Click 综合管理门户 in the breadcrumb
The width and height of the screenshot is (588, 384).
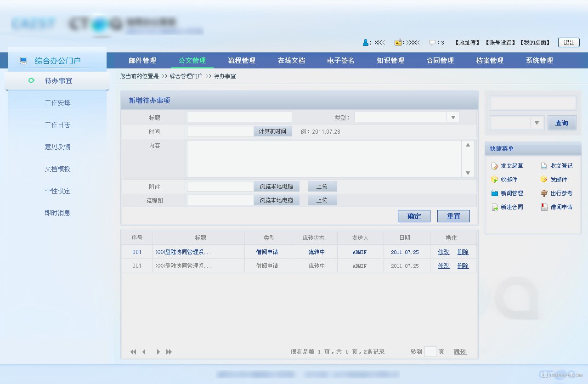pos(186,76)
